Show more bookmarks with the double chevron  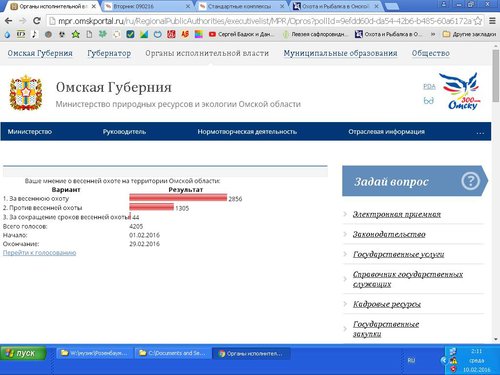click(433, 34)
